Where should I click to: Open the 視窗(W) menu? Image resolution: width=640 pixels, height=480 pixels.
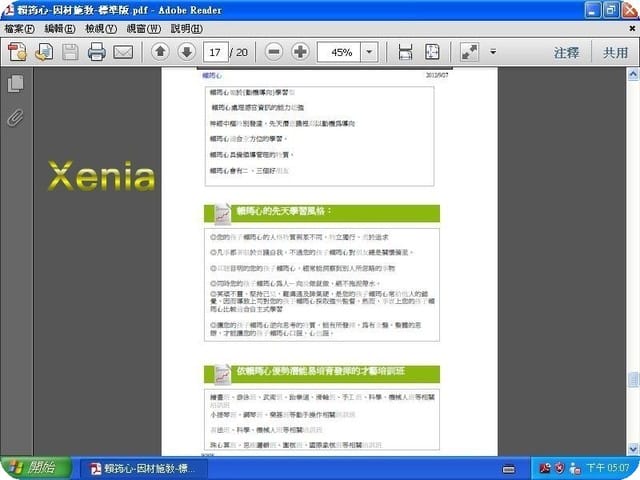click(144, 29)
